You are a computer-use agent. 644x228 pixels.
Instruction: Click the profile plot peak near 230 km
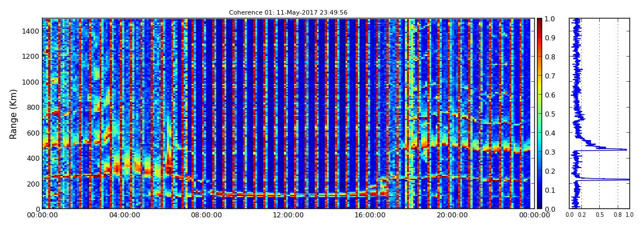pyautogui.click(x=628, y=179)
